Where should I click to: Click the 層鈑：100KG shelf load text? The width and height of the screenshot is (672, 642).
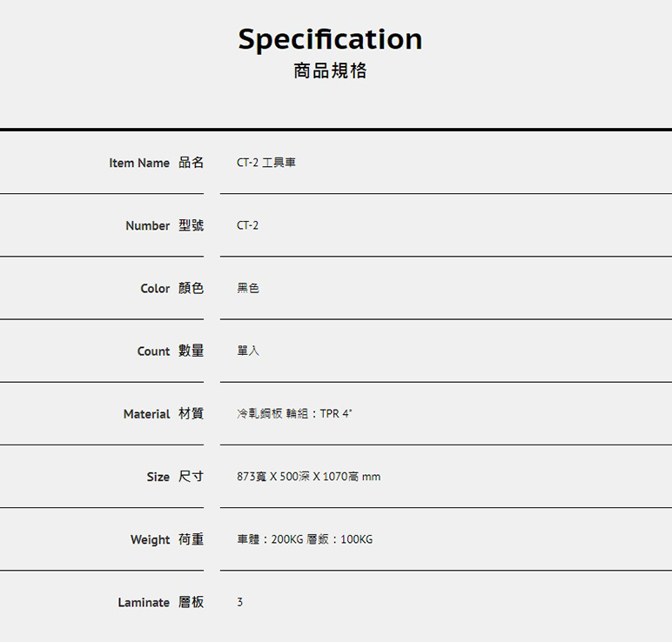click(339, 539)
